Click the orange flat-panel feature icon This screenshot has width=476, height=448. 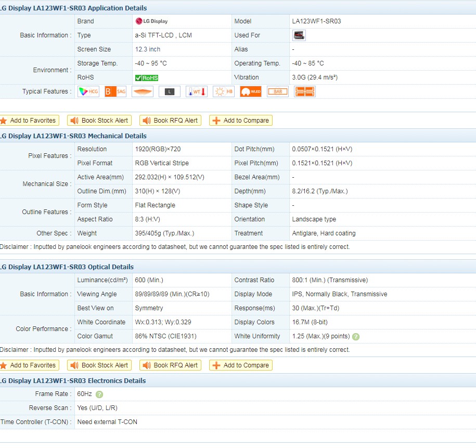(x=143, y=91)
